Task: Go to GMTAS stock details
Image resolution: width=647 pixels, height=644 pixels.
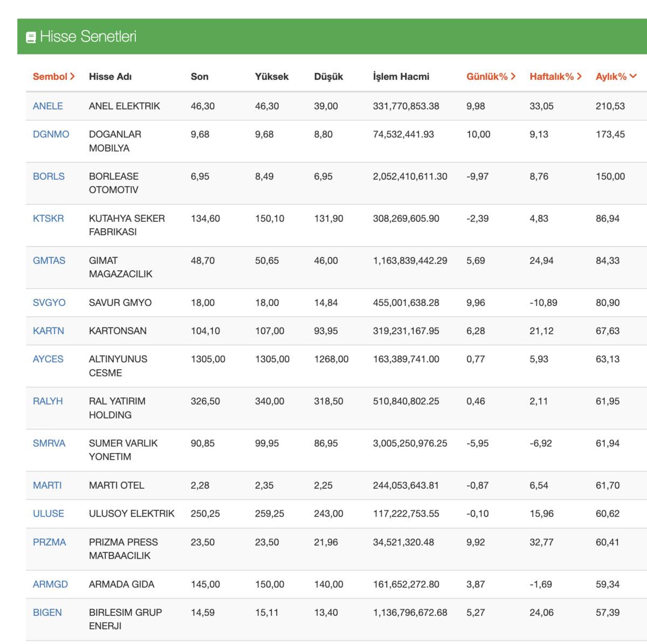Action: [x=49, y=261]
